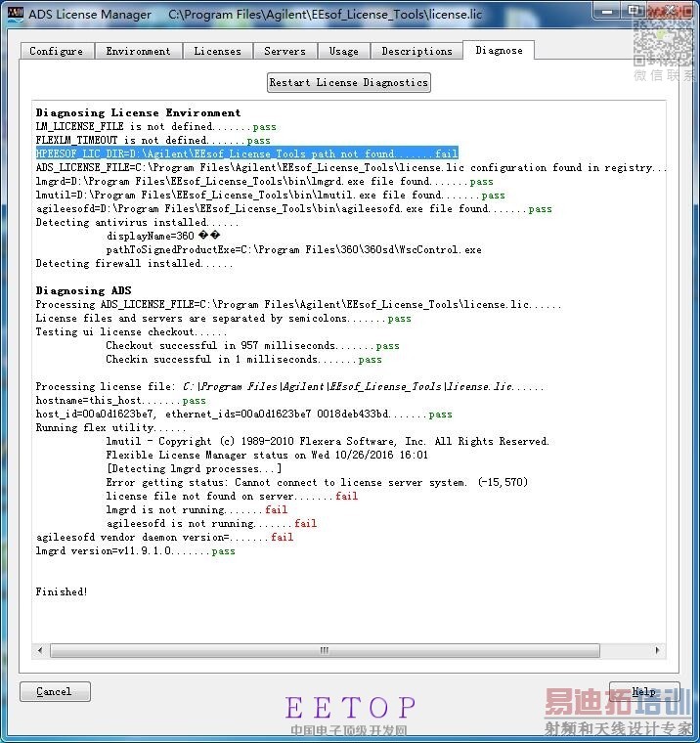Click the horizontal scrollbar left arrow
This screenshot has height=743, width=700.
click(40, 650)
